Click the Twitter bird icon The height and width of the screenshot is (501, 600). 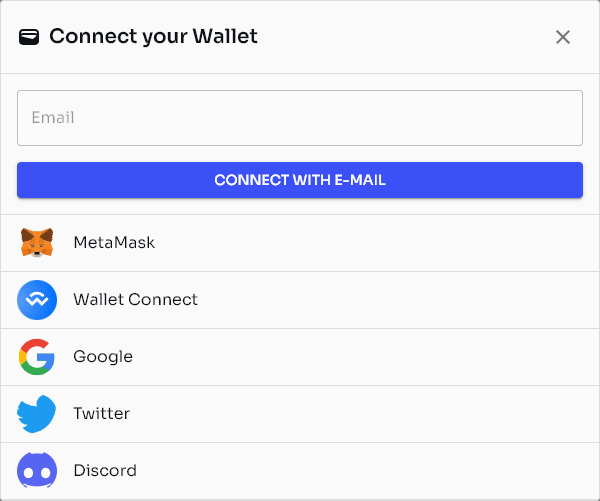pos(36,414)
